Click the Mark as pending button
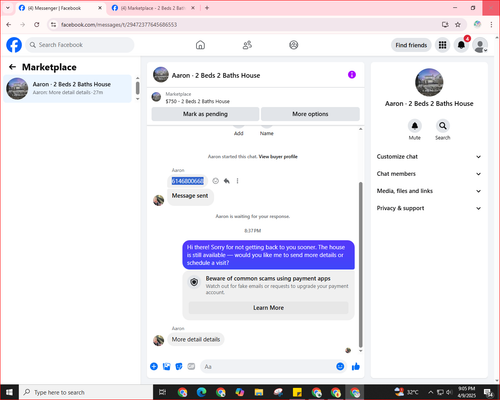The image size is (500, 400). click(x=205, y=114)
